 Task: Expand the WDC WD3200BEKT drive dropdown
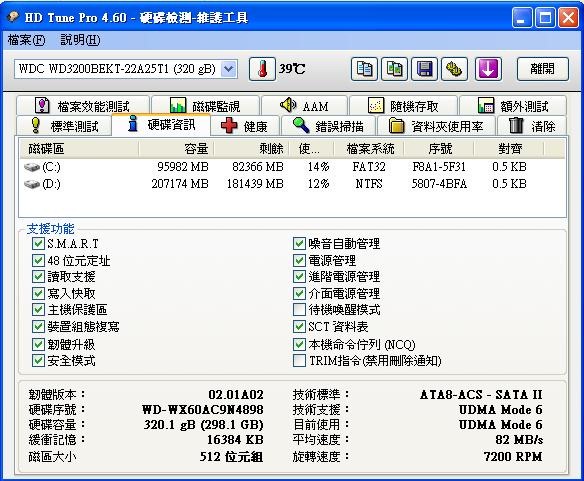[x=229, y=69]
